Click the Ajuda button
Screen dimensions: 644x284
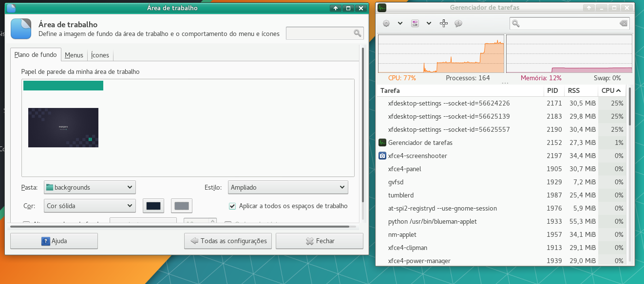click(54, 241)
